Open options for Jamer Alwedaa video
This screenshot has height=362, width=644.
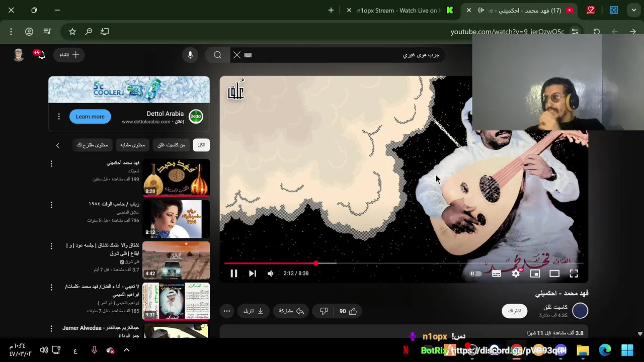[x=51, y=328]
